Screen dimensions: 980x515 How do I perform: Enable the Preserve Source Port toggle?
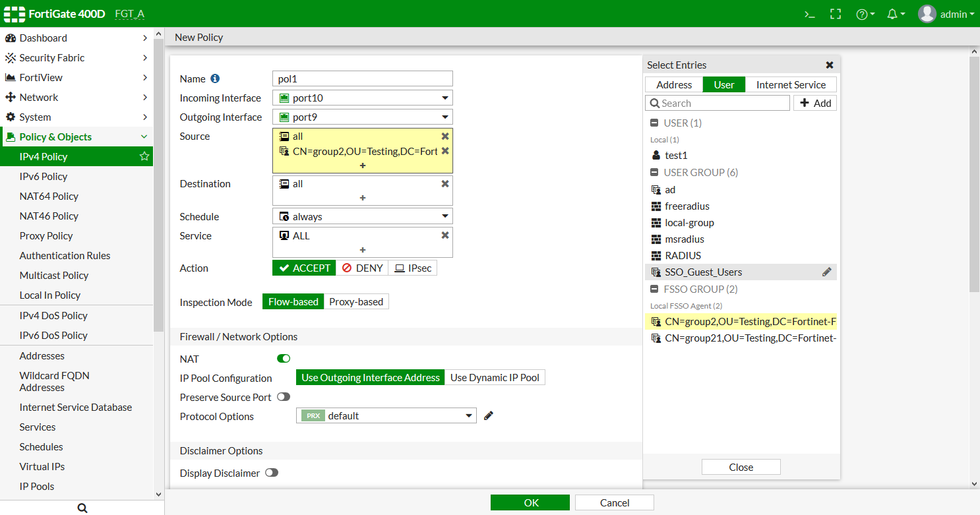(x=284, y=396)
